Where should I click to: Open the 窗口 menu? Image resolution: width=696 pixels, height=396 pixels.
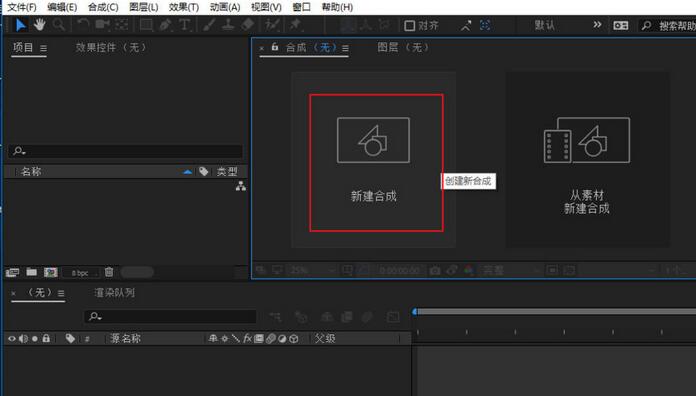(301, 7)
